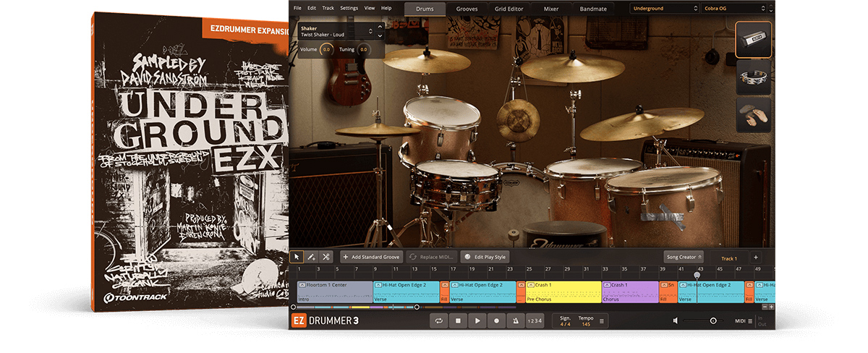
Task: Select the Track 1 label
Action: click(x=729, y=258)
